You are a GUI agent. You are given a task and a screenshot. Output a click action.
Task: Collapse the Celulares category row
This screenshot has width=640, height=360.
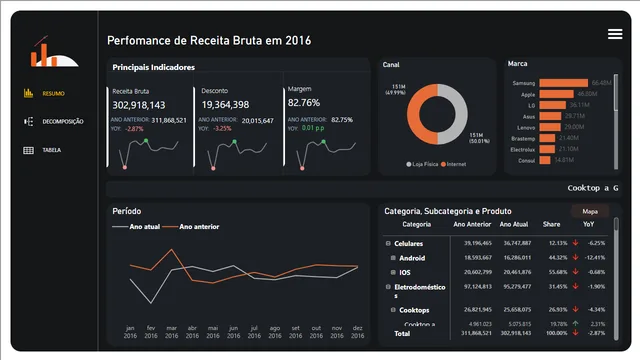pos(388,243)
